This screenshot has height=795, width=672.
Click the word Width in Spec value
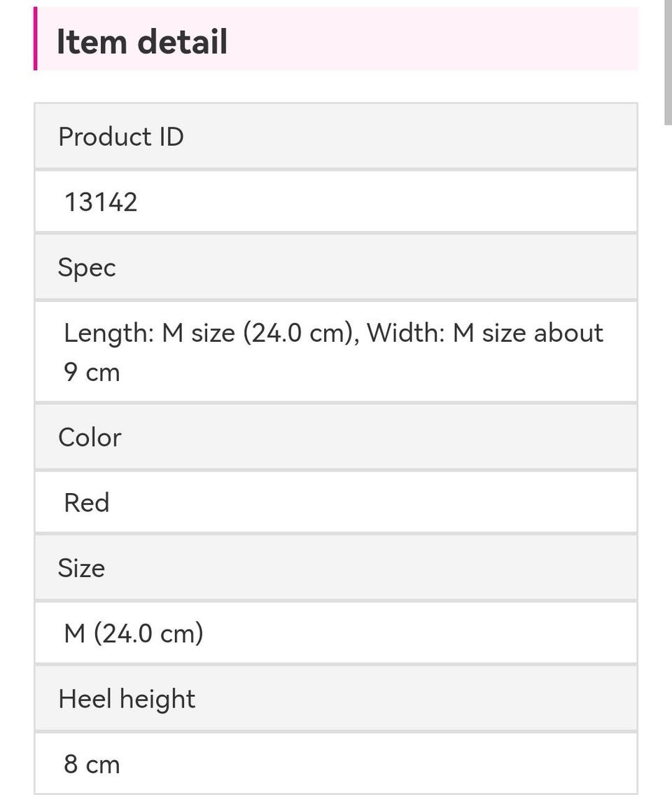(x=405, y=333)
